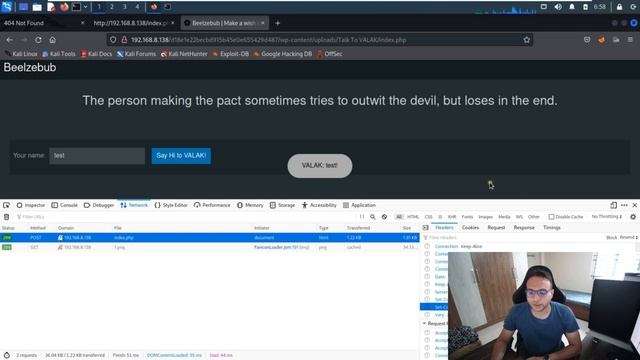Open the notifications bell icon

pyautogui.click(x=572, y=7)
